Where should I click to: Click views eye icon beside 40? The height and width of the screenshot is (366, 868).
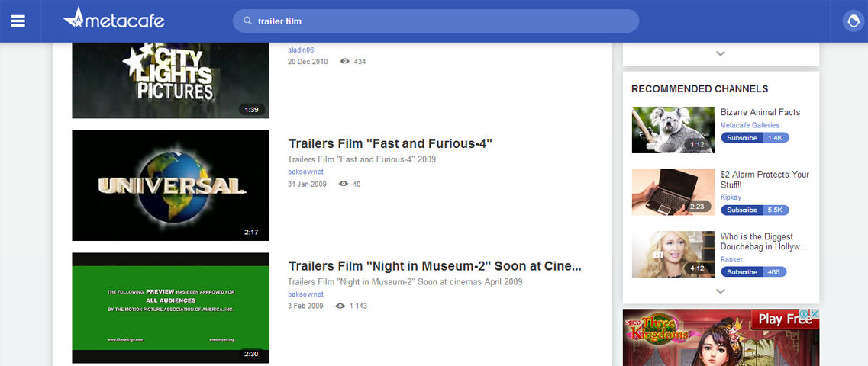pyautogui.click(x=344, y=184)
